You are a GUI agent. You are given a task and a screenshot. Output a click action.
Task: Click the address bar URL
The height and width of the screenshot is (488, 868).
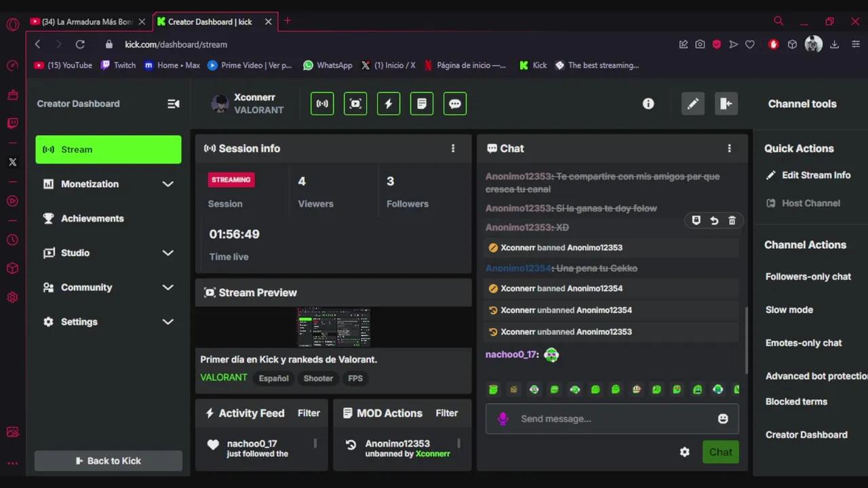(x=176, y=44)
